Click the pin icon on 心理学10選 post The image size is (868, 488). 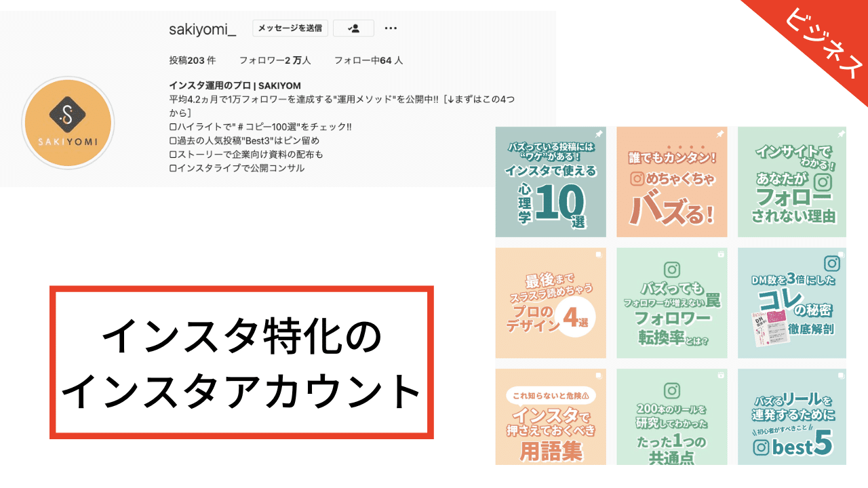coord(597,134)
